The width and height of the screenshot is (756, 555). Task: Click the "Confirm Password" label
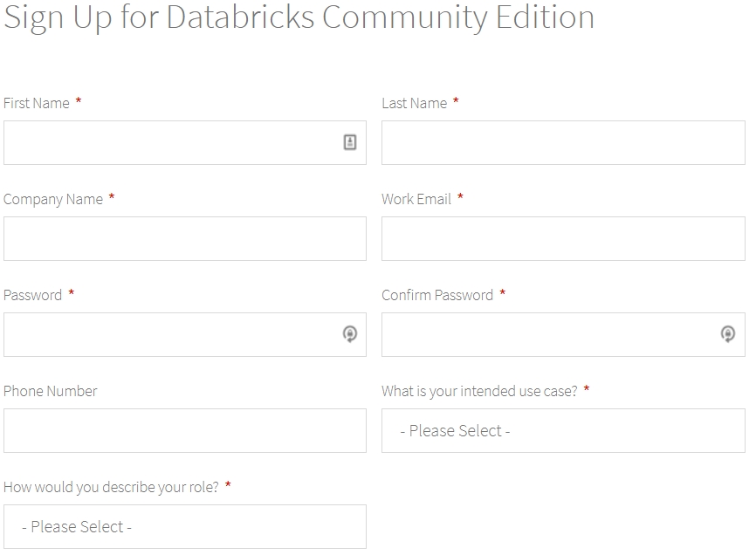point(437,295)
